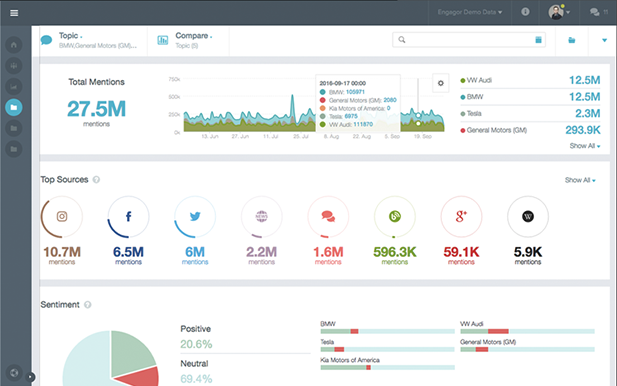The width and height of the screenshot is (617, 386).
Task: Click the 27.5M total mentions number
Action: 96,109
